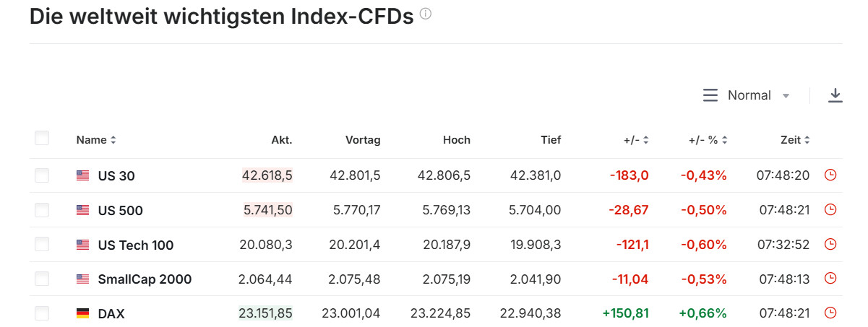868x327 pixels.
Task: Click the German flag icon next to DAX
Action: pyautogui.click(x=82, y=313)
